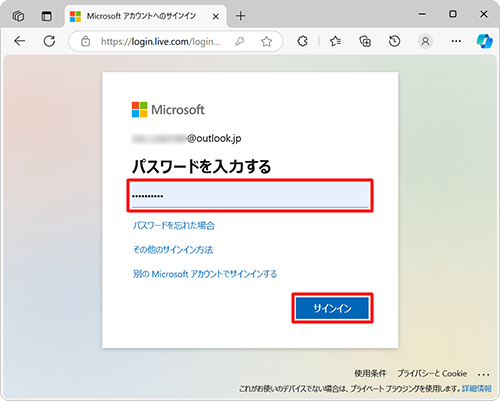Open プライバシーと Cookie footer link
Image resolution: width=500 pixels, height=401 pixels.
click(432, 373)
